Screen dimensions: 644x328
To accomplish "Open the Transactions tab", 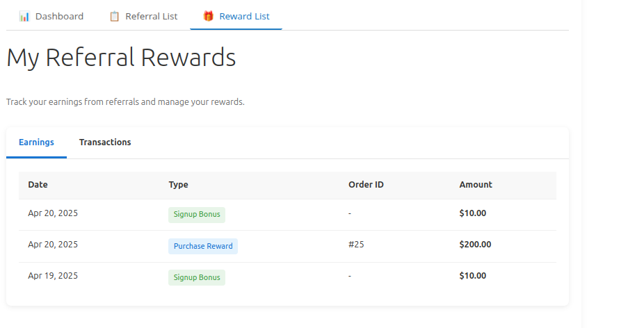I will pos(105,142).
